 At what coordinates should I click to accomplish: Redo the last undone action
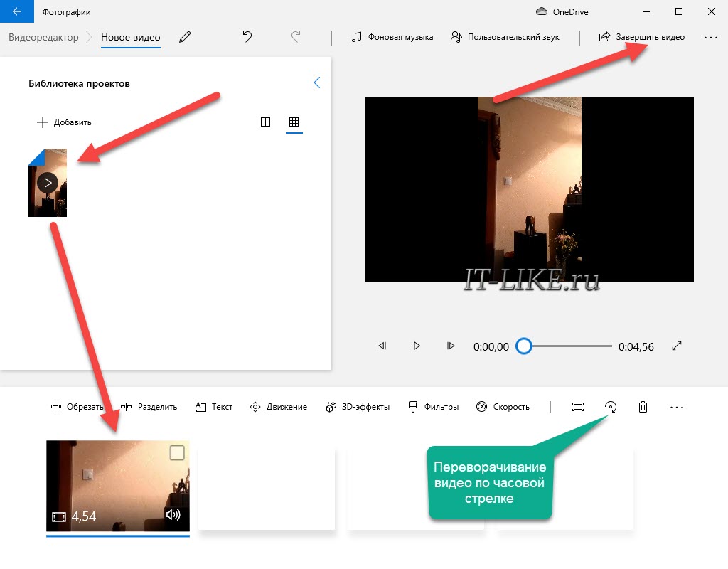(296, 37)
